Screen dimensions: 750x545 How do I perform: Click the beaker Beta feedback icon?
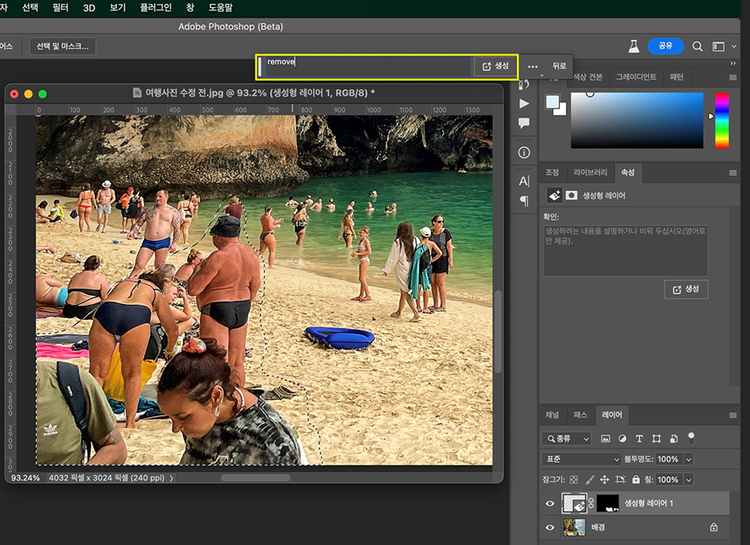(633, 46)
